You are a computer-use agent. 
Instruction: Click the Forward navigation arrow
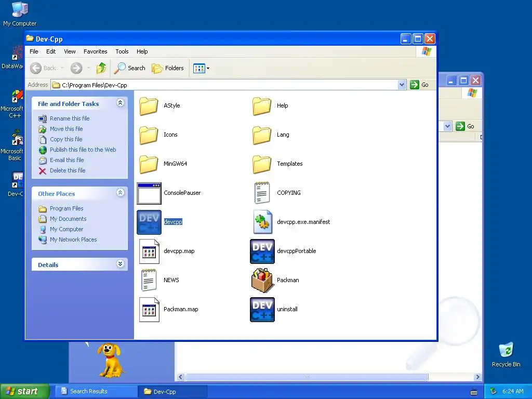76,68
